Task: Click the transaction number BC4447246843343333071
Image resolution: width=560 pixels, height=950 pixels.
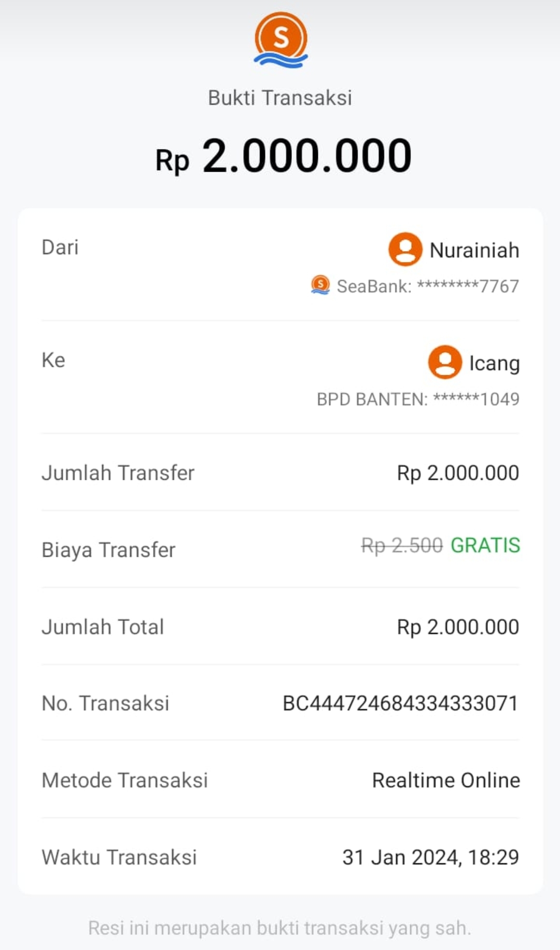Action: point(400,704)
